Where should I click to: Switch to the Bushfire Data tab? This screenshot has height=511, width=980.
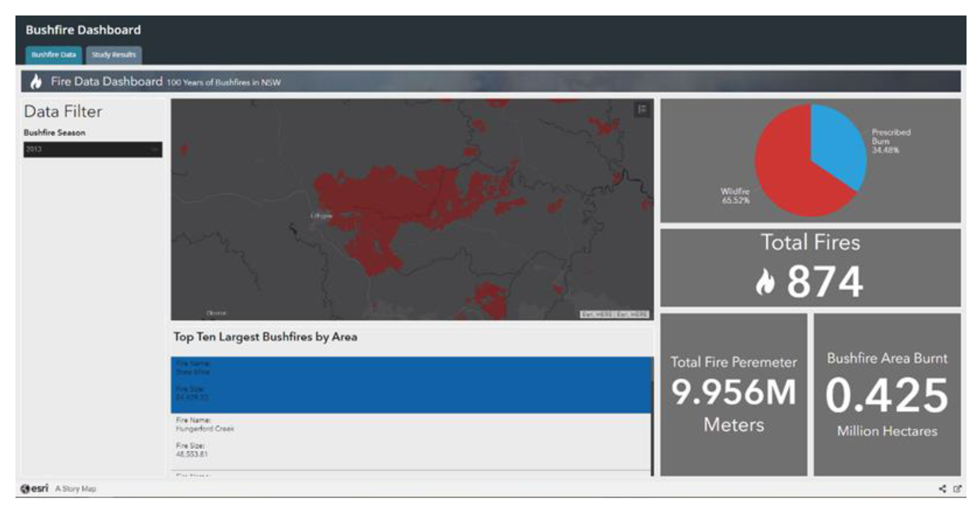pos(54,55)
